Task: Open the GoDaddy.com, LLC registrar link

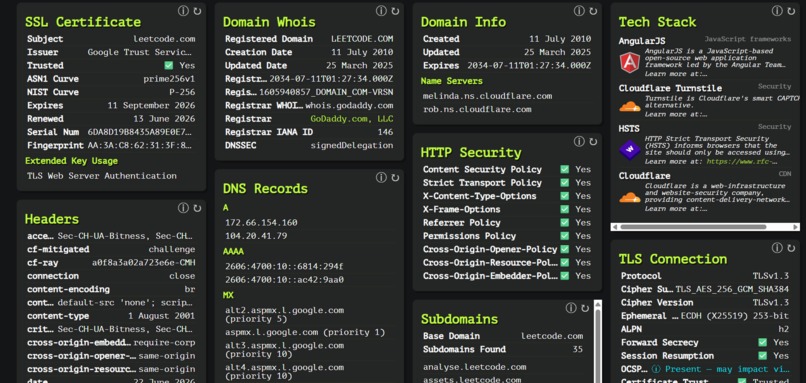Action: (x=352, y=119)
